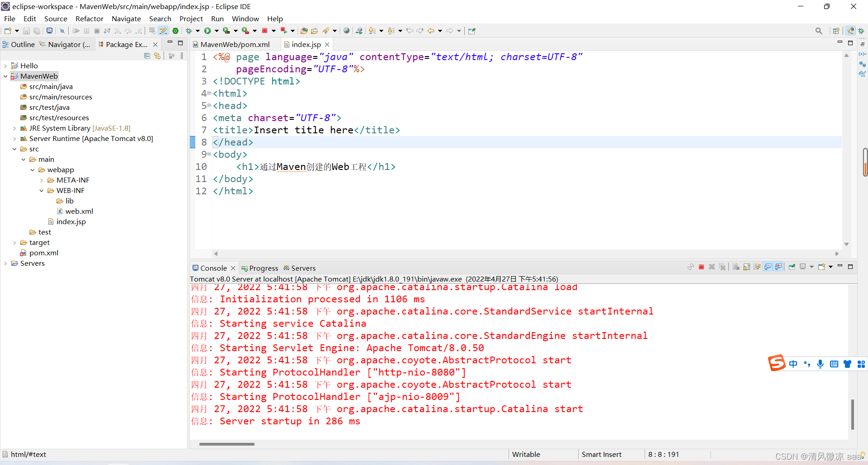Click the Open Type icon

pos(304,31)
